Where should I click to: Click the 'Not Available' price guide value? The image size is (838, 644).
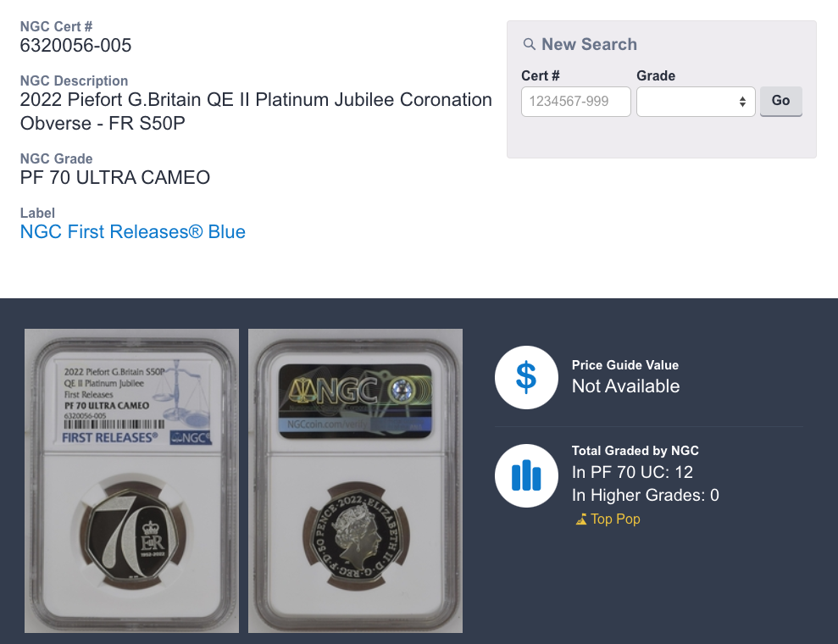(625, 386)
